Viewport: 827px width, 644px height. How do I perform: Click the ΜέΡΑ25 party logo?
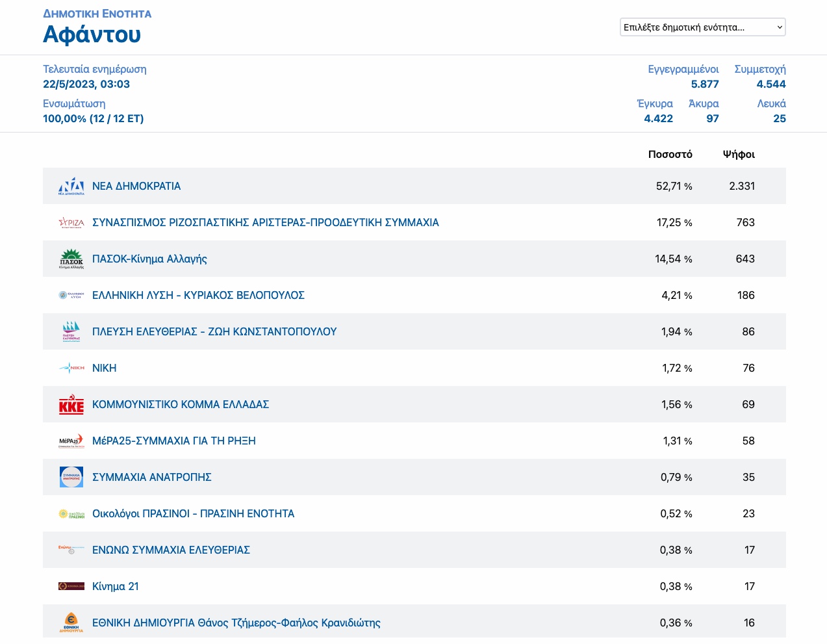[x=71, y=441]
